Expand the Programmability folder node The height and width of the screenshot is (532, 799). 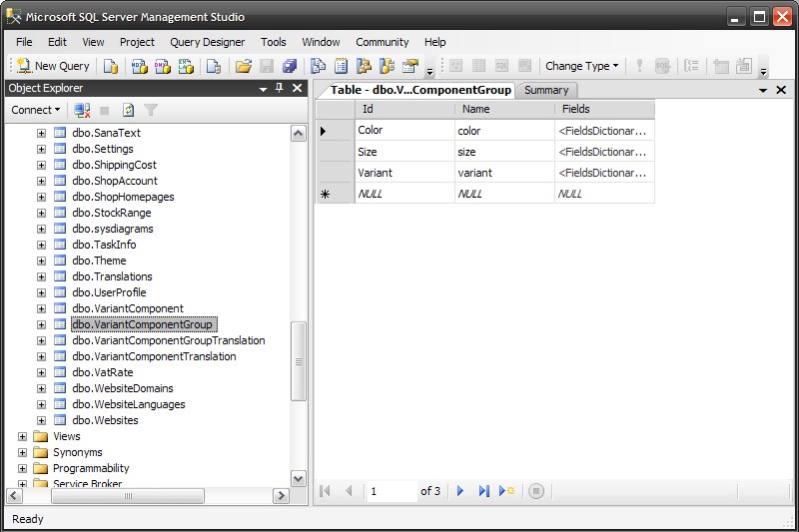(x=22, y=468)
